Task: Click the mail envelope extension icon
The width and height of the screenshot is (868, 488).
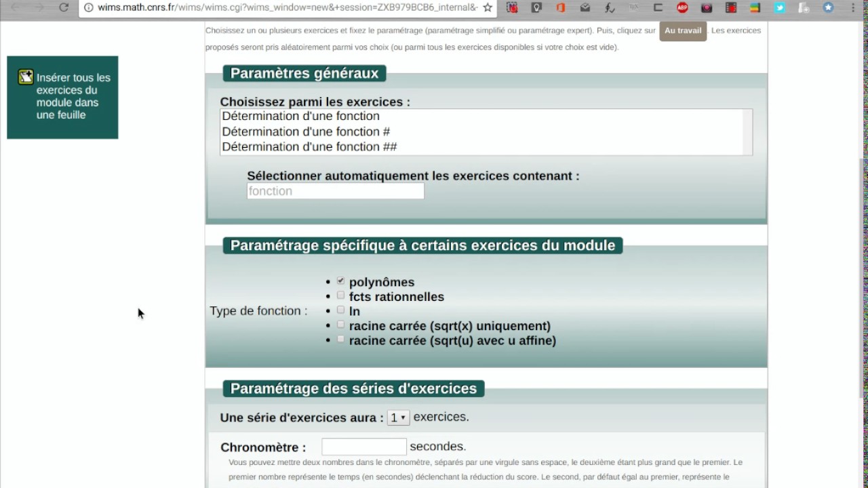Action: click(585, 7)
